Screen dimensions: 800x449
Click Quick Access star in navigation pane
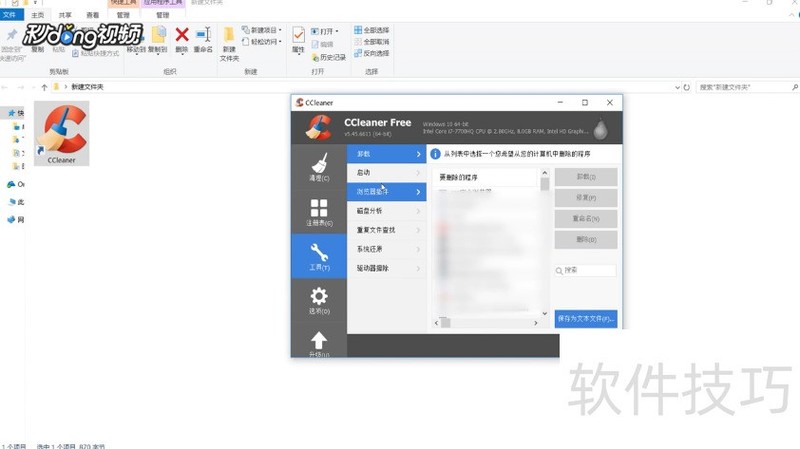12,113
